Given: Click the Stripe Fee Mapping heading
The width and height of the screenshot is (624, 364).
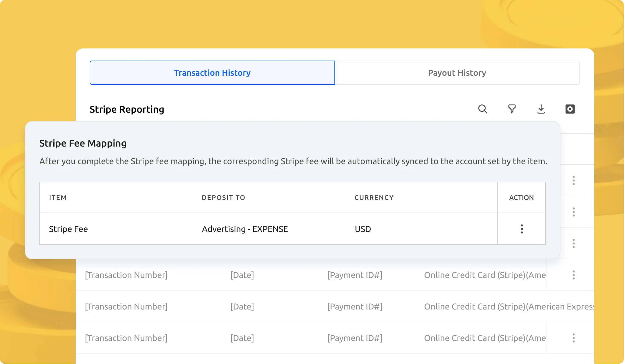Looking at the screenshot, I should (x=83, y=143).
